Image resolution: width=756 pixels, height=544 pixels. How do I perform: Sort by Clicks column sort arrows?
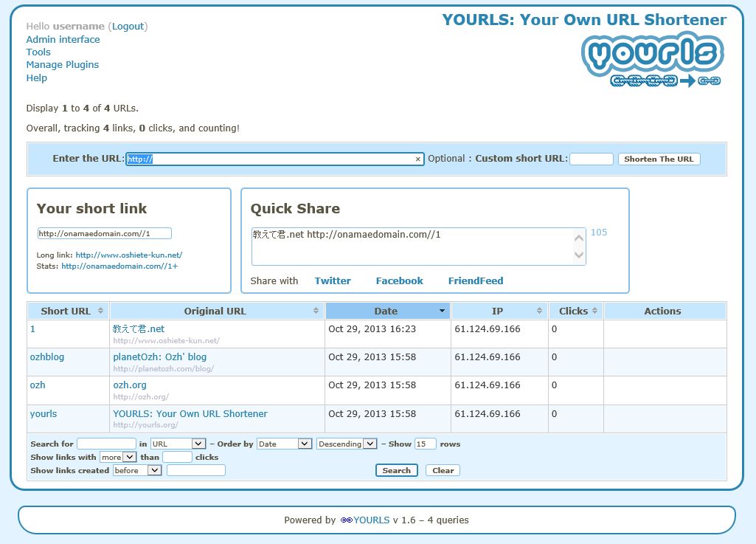click(x=595, y=311)
